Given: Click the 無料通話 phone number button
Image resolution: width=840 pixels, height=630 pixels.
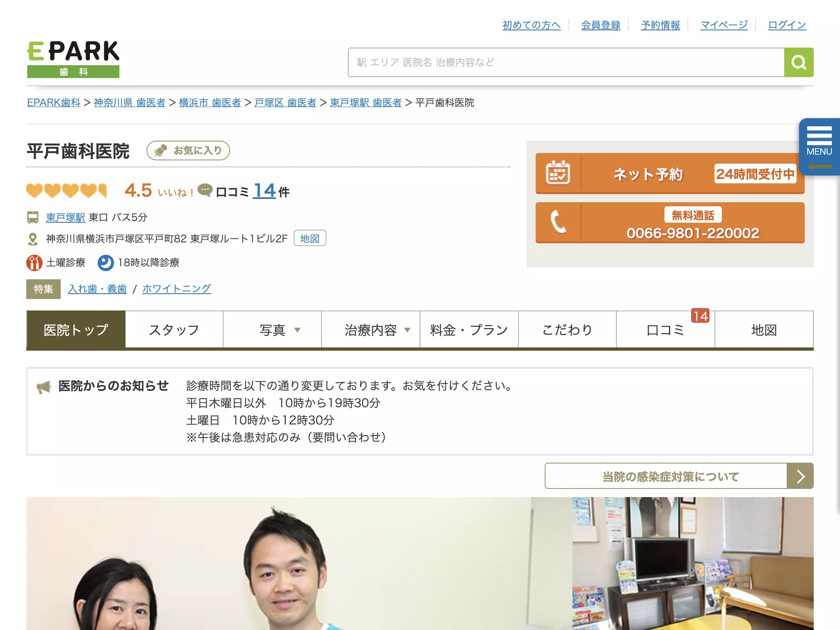Looking at the screenshot, I should click(670, 223).
